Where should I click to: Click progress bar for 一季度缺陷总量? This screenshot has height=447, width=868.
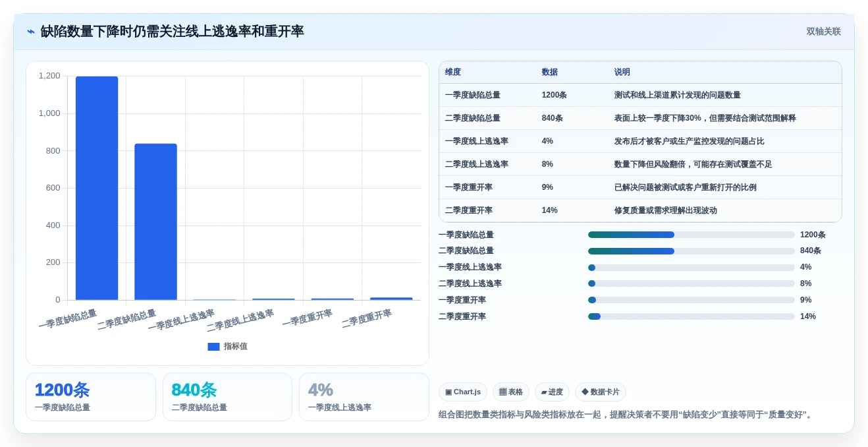point(692,235)
